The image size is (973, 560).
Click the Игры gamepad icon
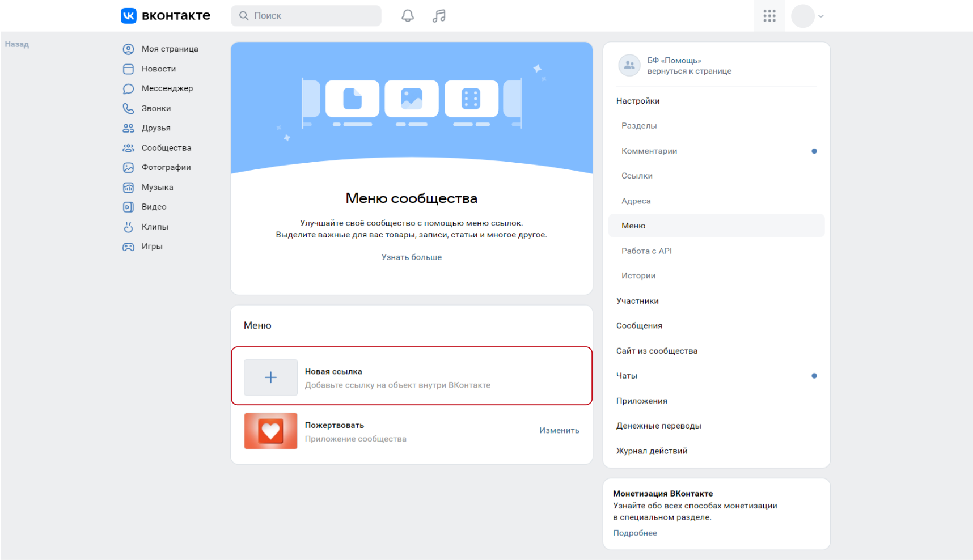pyautogui.click(x=129, y=247)
